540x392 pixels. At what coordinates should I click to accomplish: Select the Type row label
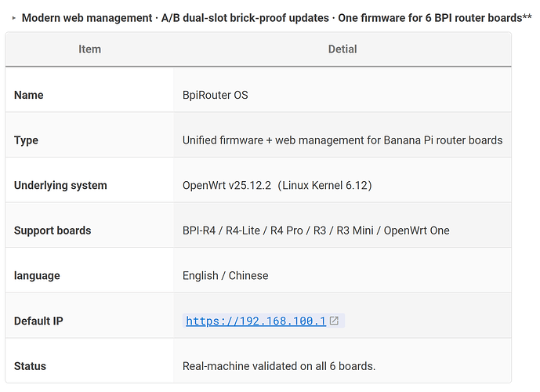click(26, 140)
